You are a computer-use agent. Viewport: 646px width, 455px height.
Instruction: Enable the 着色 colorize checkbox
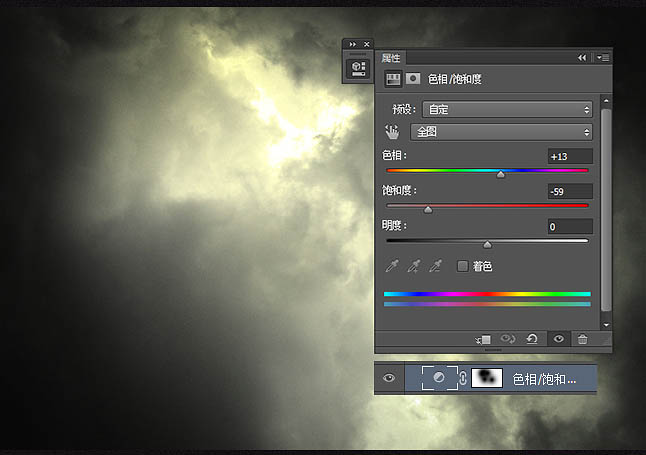tap(462, 266)
